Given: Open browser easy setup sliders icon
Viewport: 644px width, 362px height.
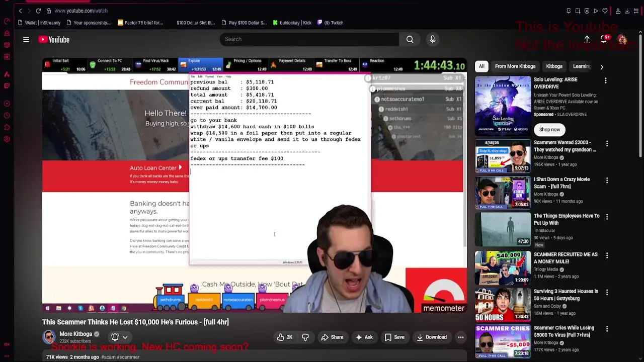Looking at the screenshot, I should point(636,11).
